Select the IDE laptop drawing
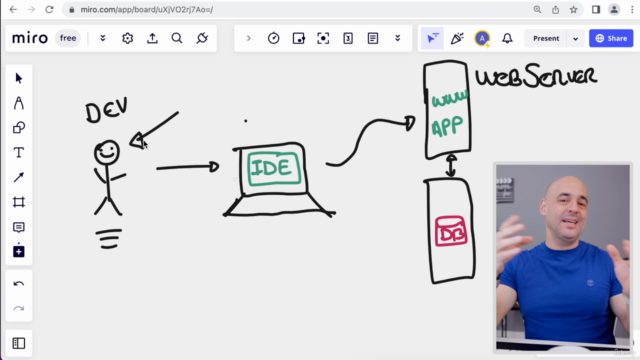Screen dimensions: 640x360 [x=279, y=180]
